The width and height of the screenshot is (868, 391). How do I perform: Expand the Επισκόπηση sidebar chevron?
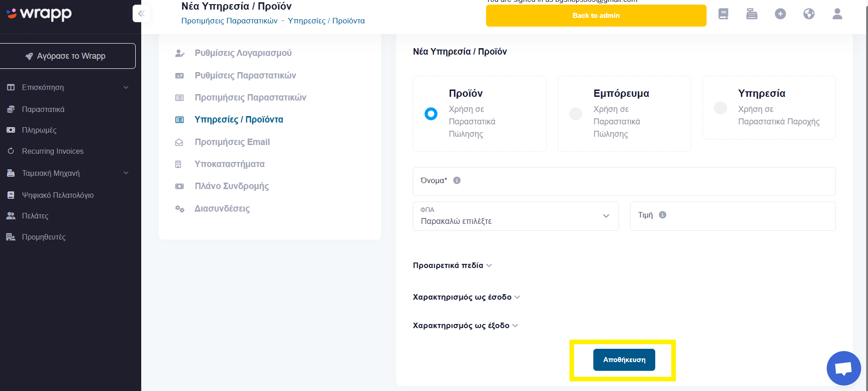tap(126, 87)
